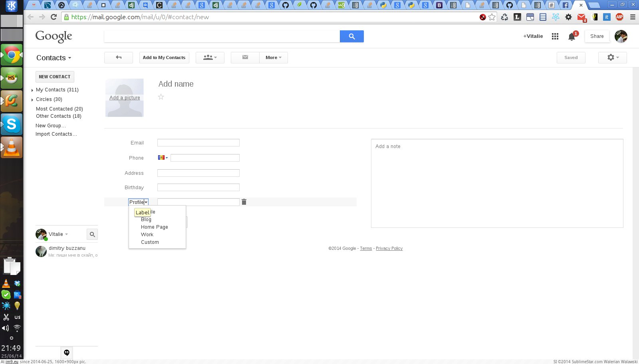Image resolution: width=639 pixels, height=364 pixels.
Task: Expand the My Contacts group
Action: (32, 90)
